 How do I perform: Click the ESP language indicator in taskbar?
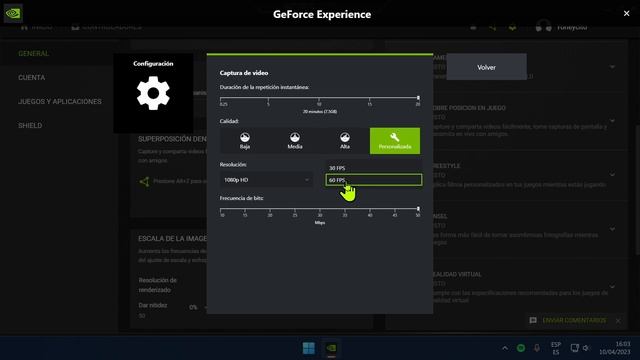pos(556,348)
